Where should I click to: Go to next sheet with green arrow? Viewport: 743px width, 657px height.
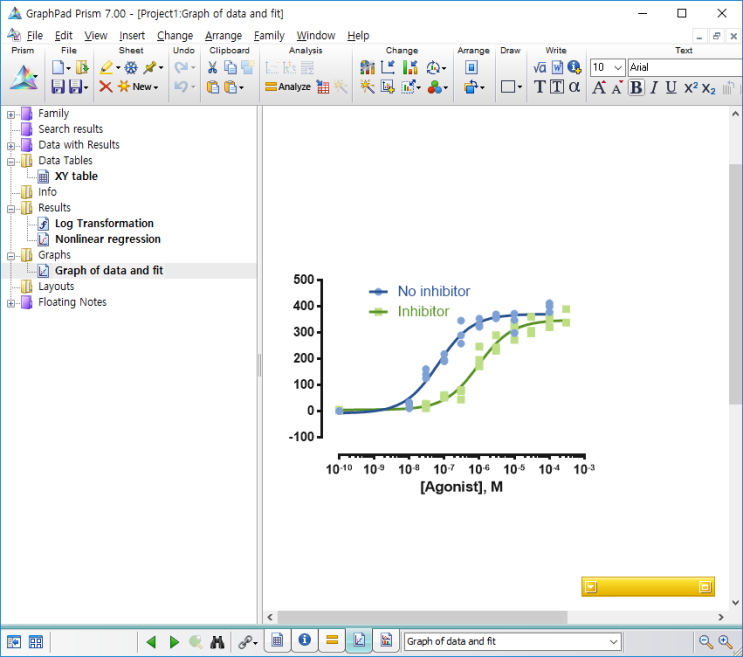[174, 642]
